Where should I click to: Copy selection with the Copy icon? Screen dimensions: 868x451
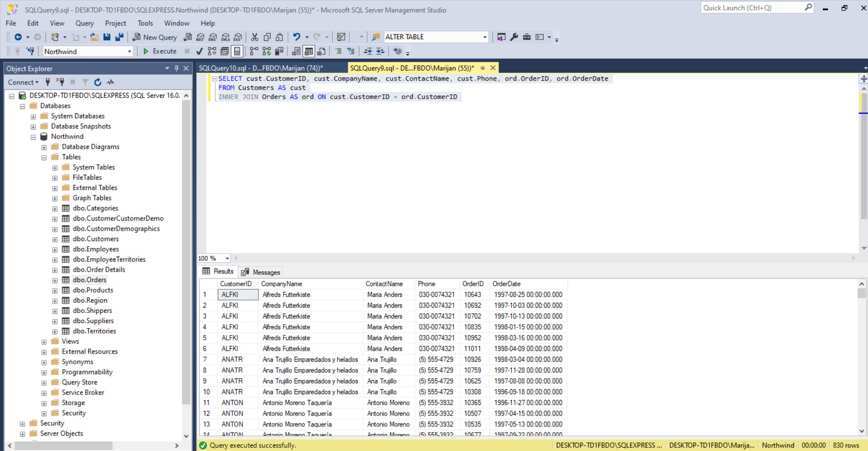pos(267,37)
